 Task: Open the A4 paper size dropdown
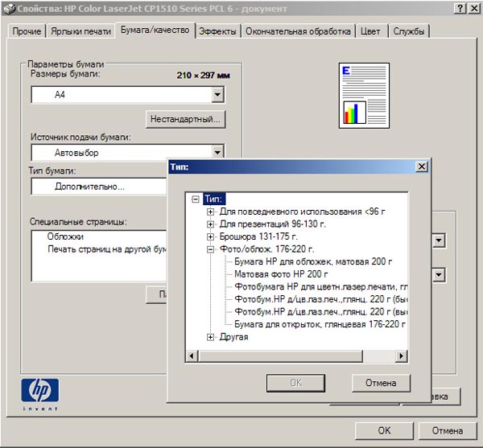[x=217, y=94]
